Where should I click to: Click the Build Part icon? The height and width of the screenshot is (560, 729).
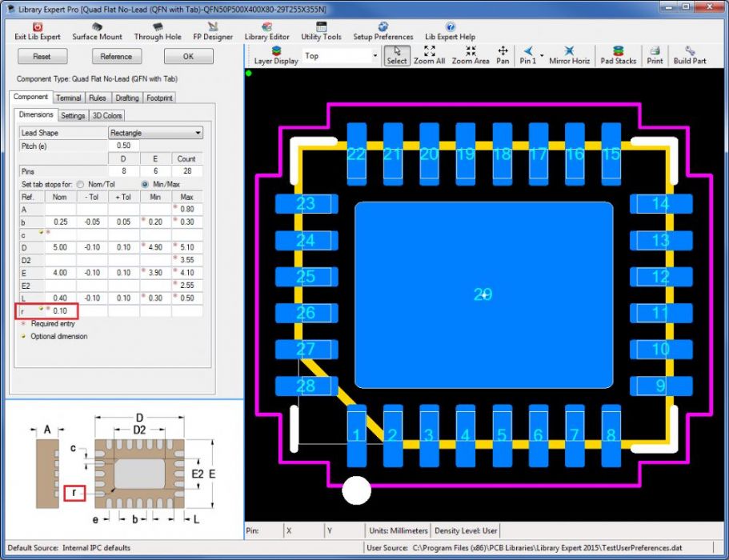689,51
